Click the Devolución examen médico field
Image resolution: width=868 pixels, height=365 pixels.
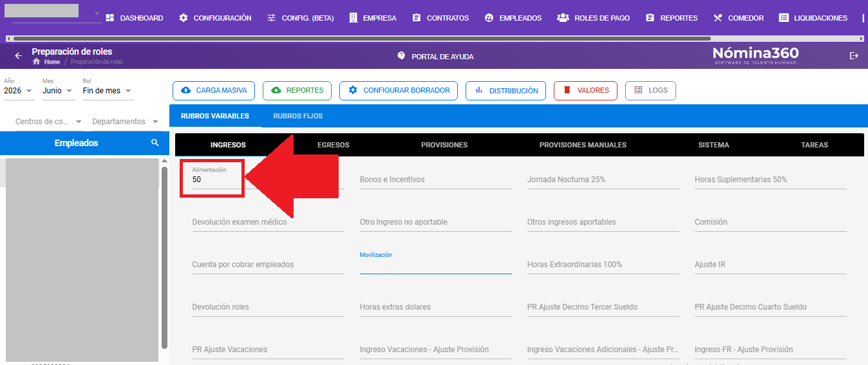coord(268,222)
